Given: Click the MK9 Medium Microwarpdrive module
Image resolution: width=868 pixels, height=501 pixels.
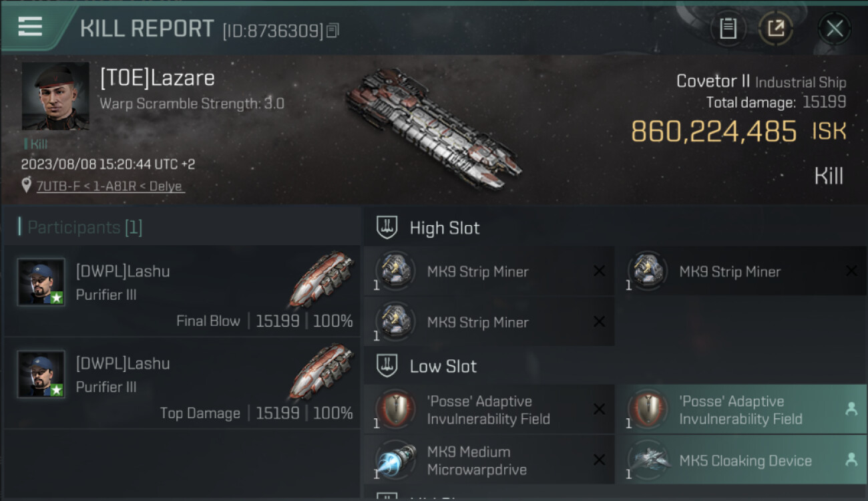Looking at the screenshot, I should 489,460.
